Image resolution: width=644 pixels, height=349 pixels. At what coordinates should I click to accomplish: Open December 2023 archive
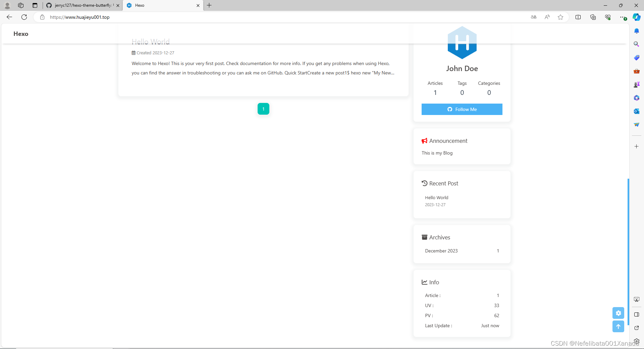tap(462, 251)
